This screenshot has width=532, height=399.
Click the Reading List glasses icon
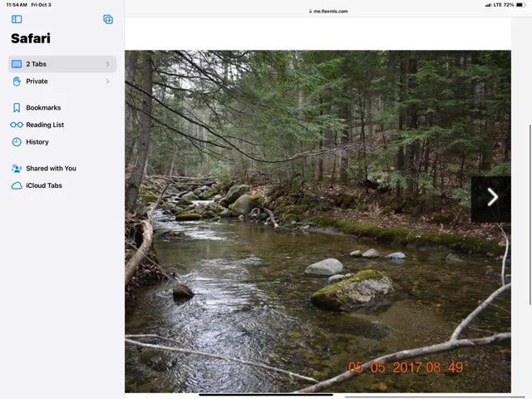click(17, 125)
